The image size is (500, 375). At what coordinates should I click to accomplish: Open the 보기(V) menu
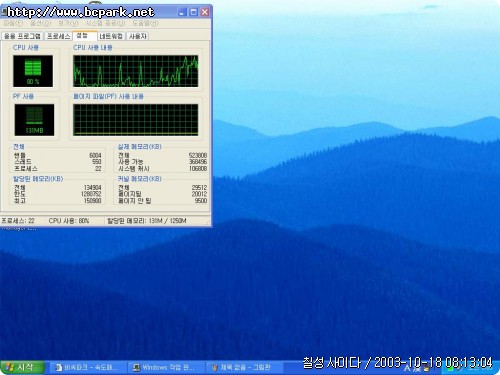[68, 23]
